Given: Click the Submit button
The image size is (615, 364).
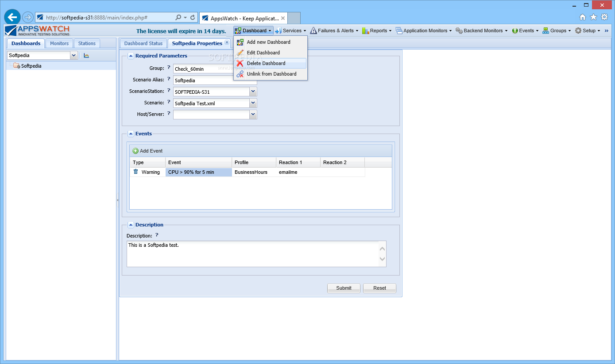Looking at the screenshot, I should pyautogui.click(x=344, y=288).
